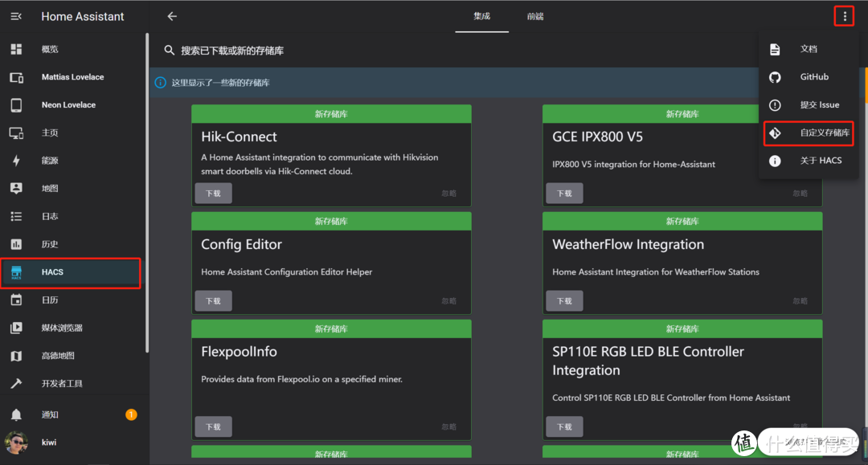Open the 历史 history chart icon

(16, 244)
